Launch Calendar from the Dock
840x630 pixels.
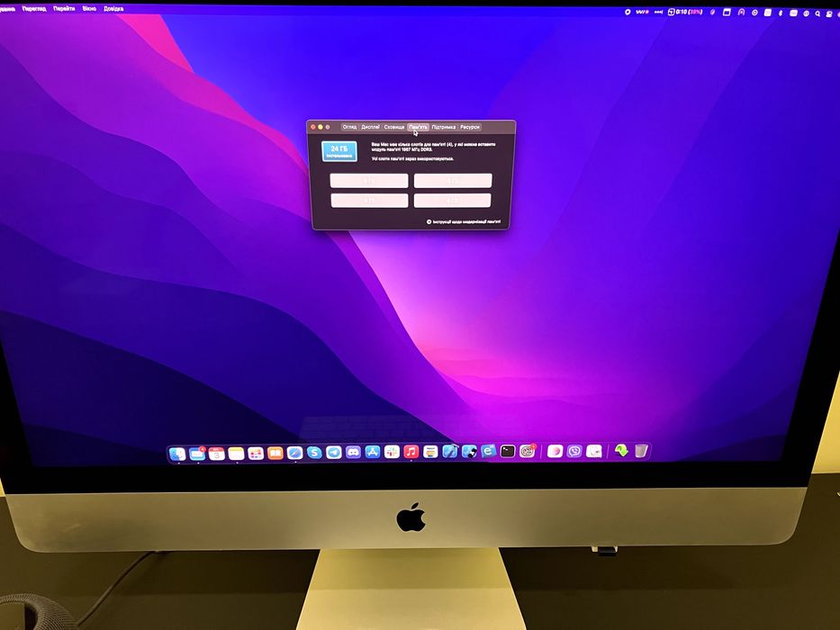point(216,454)
